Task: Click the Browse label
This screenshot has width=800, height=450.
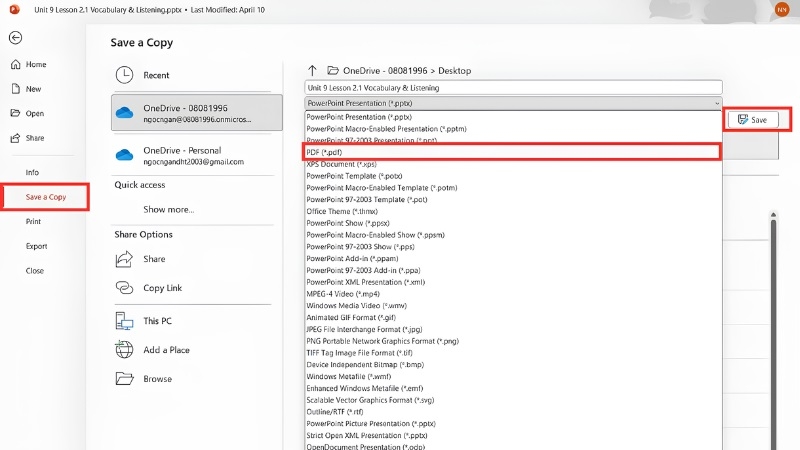Action: tap(158, 379)
